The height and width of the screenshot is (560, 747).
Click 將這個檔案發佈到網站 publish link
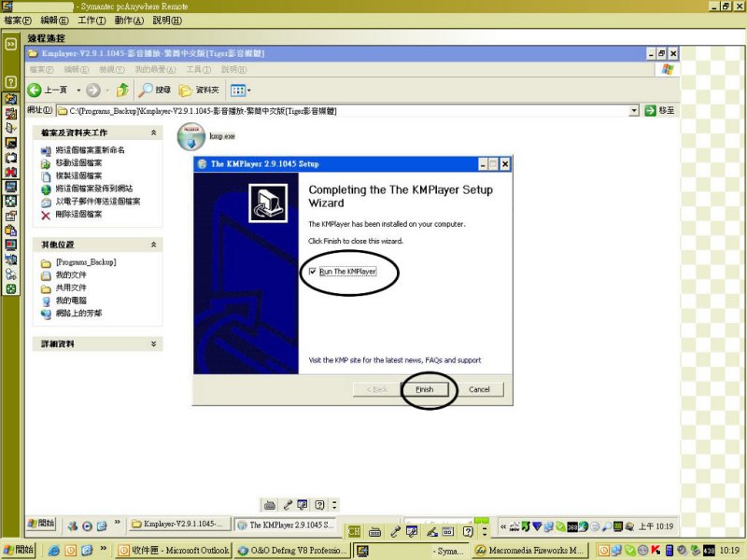coord(94,189)
